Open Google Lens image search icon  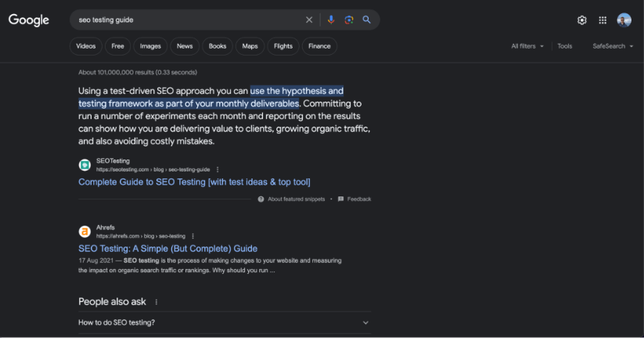(x=349, y=20)
